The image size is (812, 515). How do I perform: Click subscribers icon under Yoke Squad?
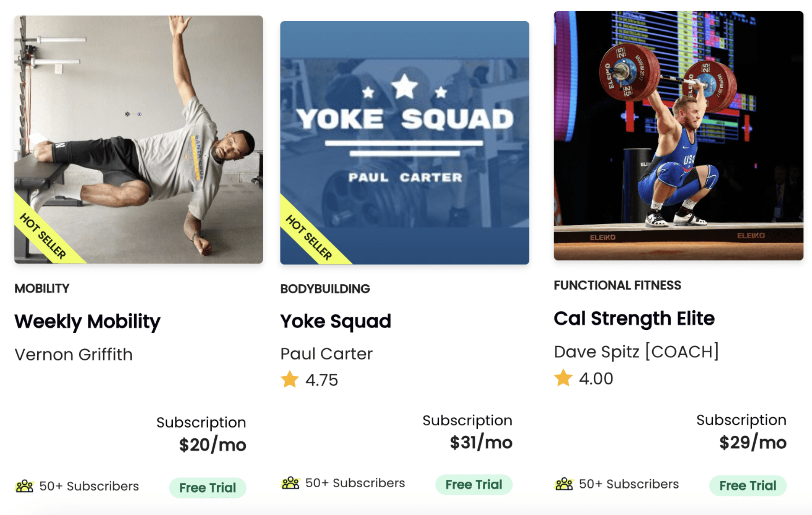coord(290,483)
